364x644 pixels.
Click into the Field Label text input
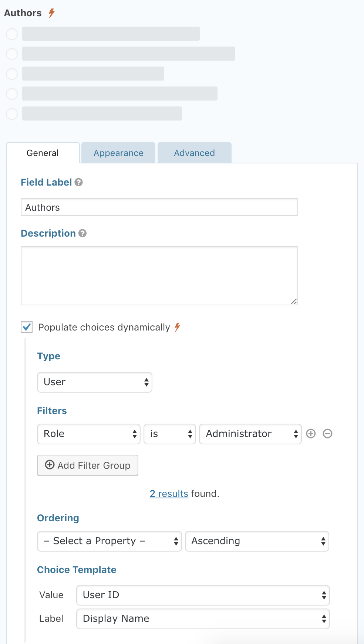159,207
